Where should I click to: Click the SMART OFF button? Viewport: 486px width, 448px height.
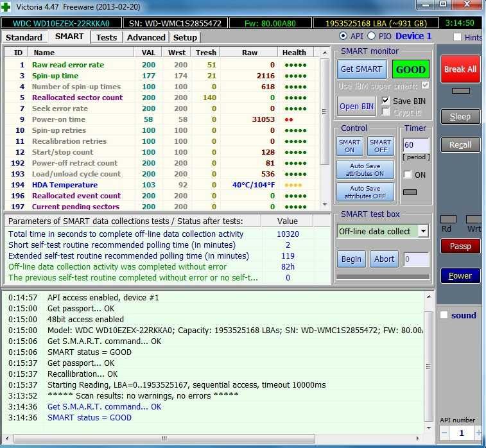(x=381, y=146)
